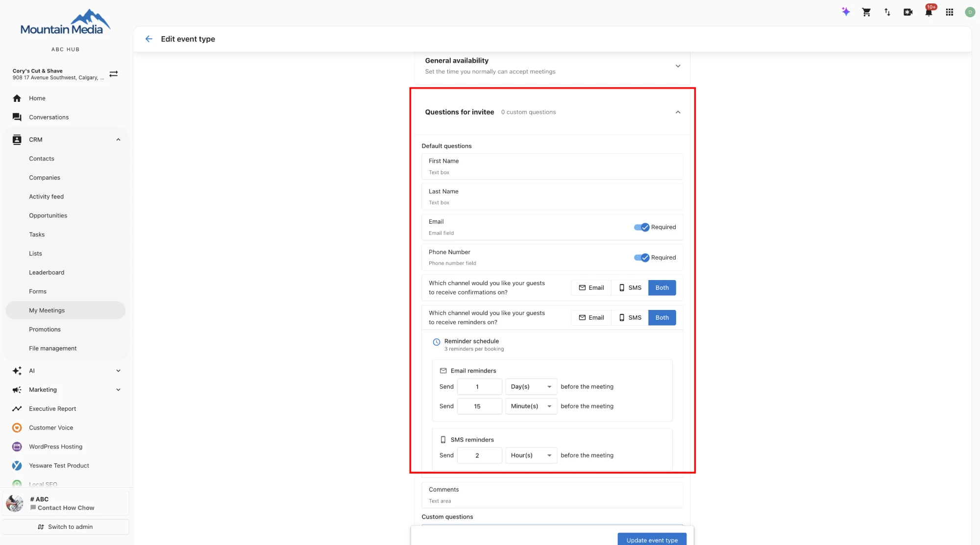Select Both for reminders channel
The width and height of the screenshot is (980, 545).
[662, 318]
